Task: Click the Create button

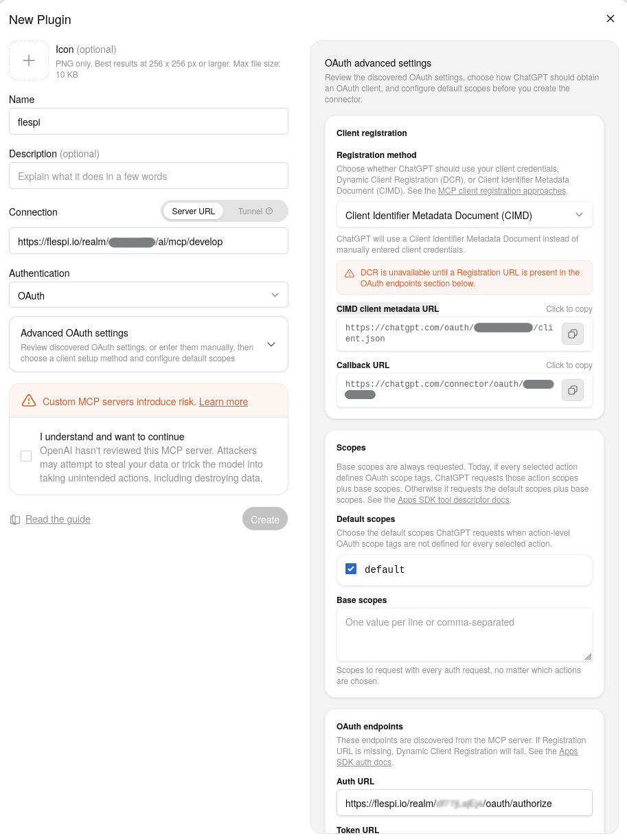Action: click(265, 519)
